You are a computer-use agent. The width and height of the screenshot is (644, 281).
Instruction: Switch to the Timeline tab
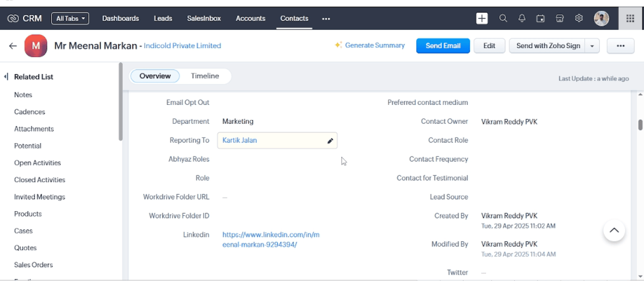(205, 76)
